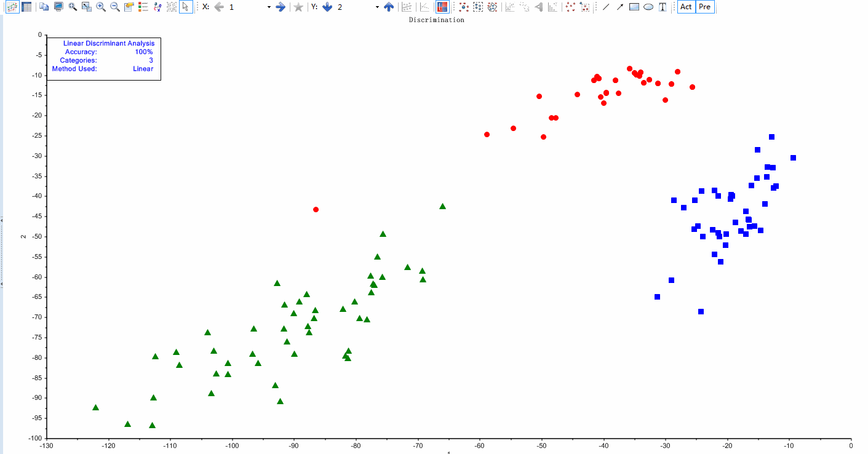Select the arrow pointer tool
Image resolution: width=868 pixels, height=454 pixels.
click(186, 7)
